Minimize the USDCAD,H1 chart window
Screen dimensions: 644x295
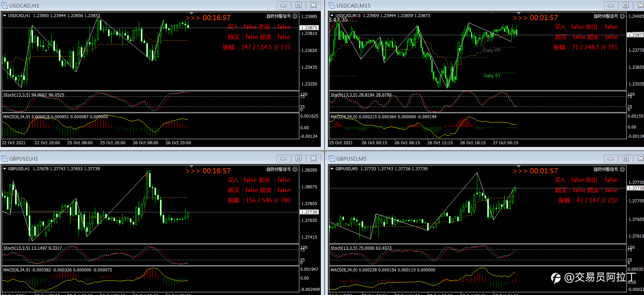point(284,5)
